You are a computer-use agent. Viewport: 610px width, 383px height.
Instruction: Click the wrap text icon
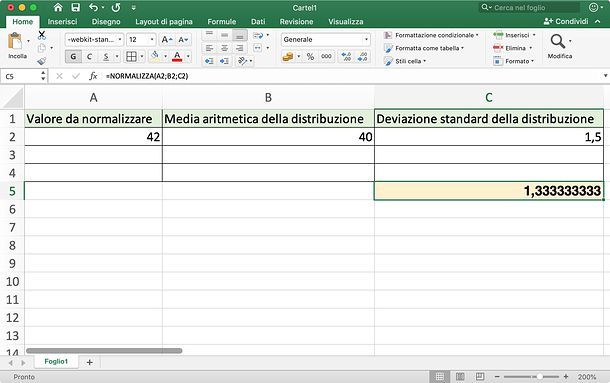(258, 35)
